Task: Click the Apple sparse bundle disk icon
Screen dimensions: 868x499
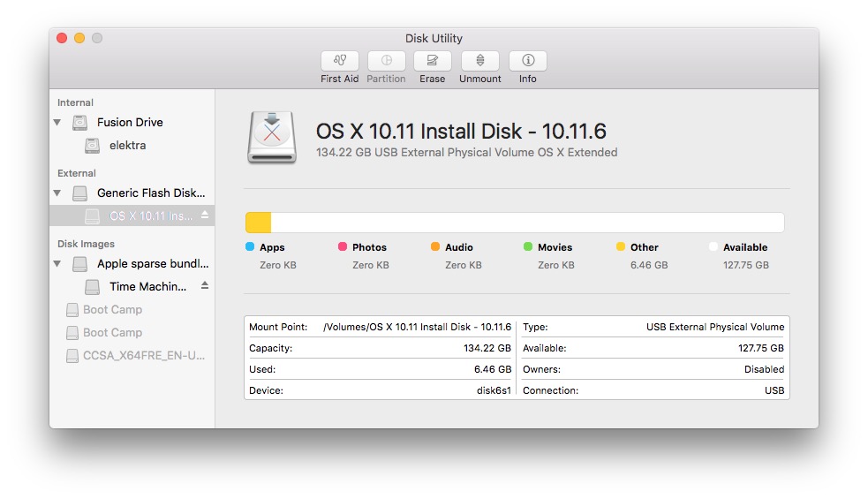Action: (x=79, y=263)
